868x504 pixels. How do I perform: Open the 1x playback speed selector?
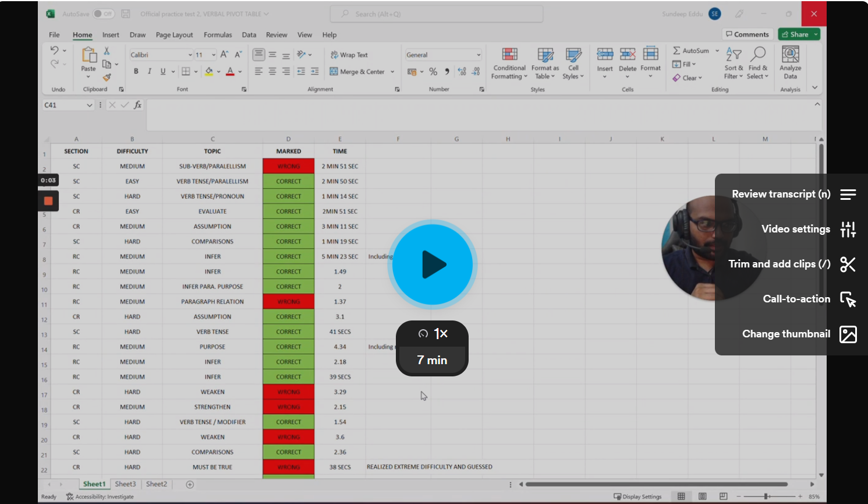pyautogui.click(x=433, y=334)
